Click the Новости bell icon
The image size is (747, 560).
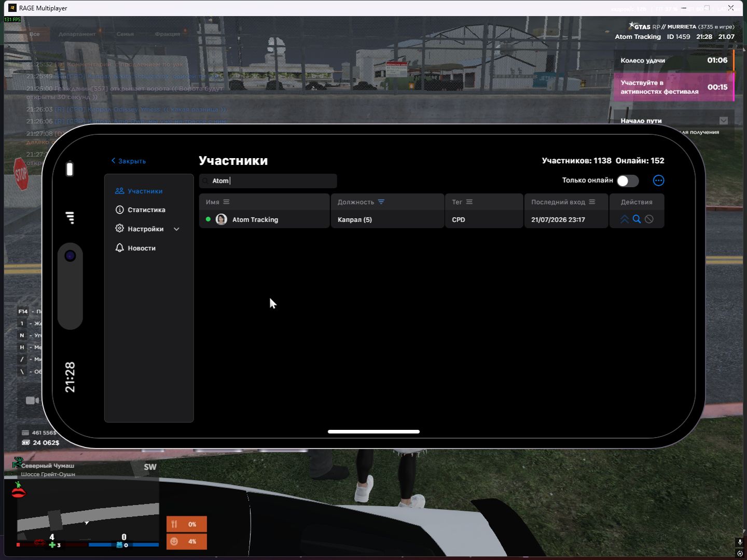pyautogui.click(x=120, y=248)
